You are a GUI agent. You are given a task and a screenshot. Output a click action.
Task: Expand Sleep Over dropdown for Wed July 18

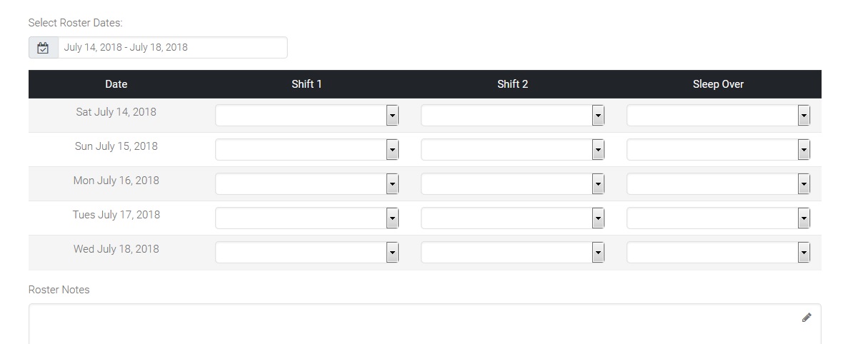point(718,253)
